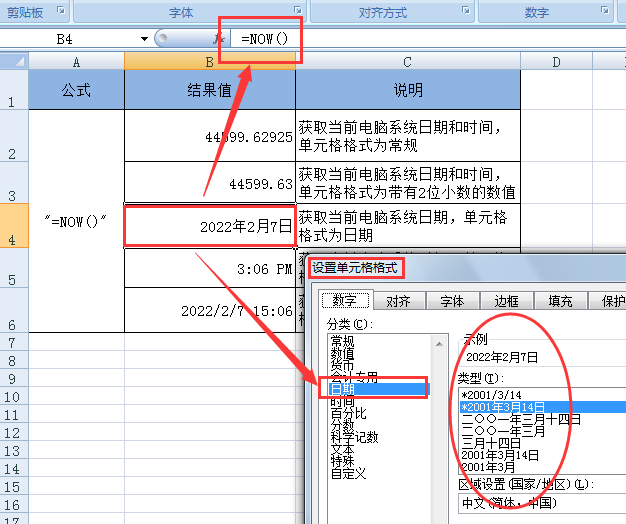626x524 pixels.
Task: Select column C header
Action: click(408, 62)
